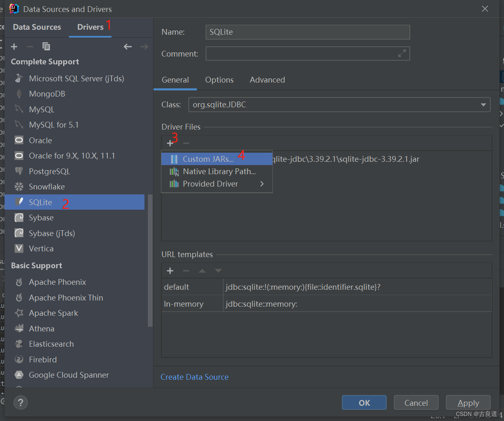Viewport: 504px width, 421px height.
Task: Open the Advanced tab
Action: [267, 80]
